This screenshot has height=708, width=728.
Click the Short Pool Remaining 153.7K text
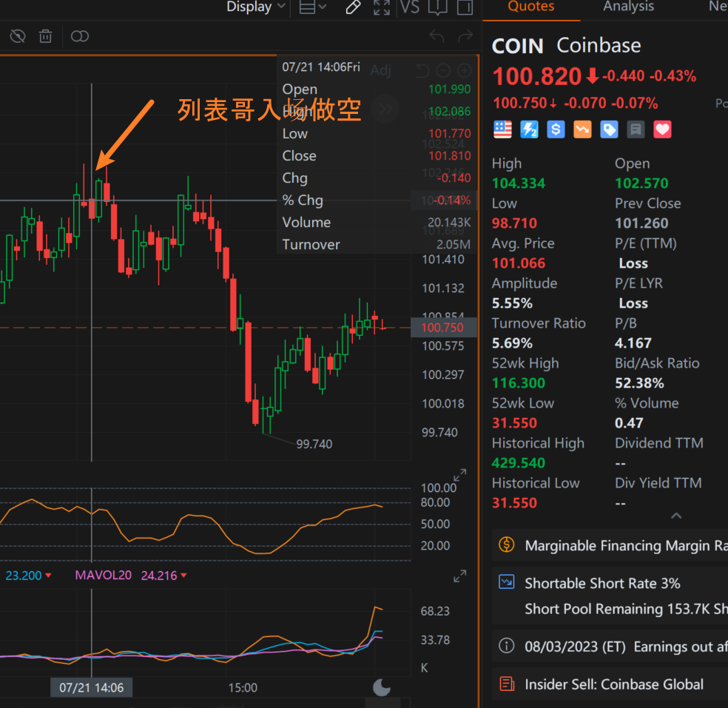(x=627, y=609)
